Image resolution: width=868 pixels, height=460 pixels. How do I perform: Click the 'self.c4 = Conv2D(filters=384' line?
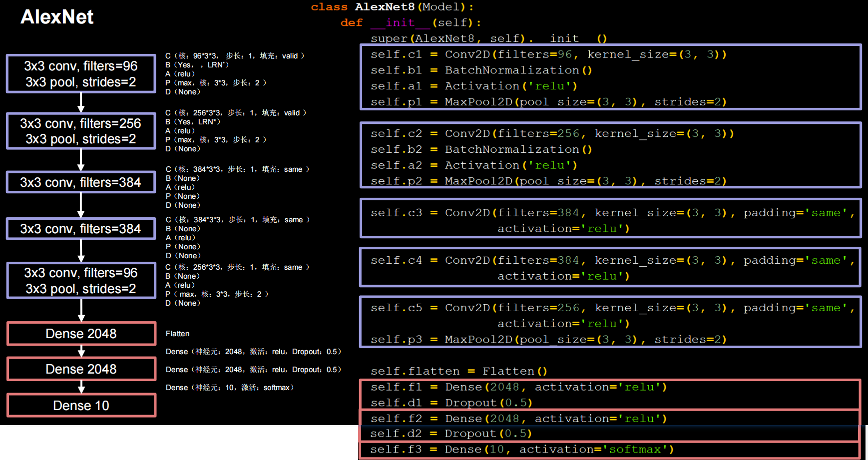[x=613, y=260]
